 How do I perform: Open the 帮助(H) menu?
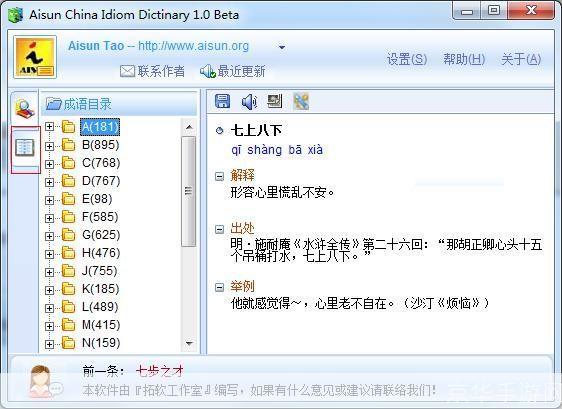click(464, 59)
